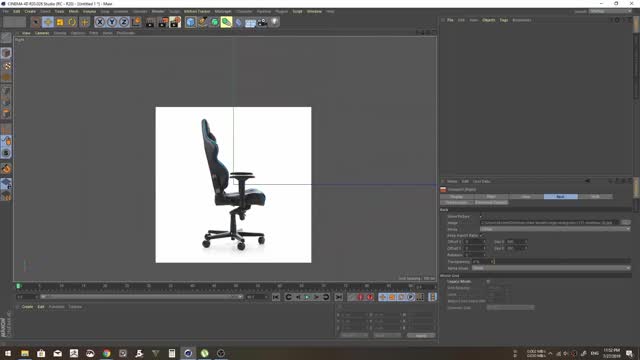The image size is (640, 360).
Task: Click the Render View clapperboard icon
Action: tap(150, 22)
